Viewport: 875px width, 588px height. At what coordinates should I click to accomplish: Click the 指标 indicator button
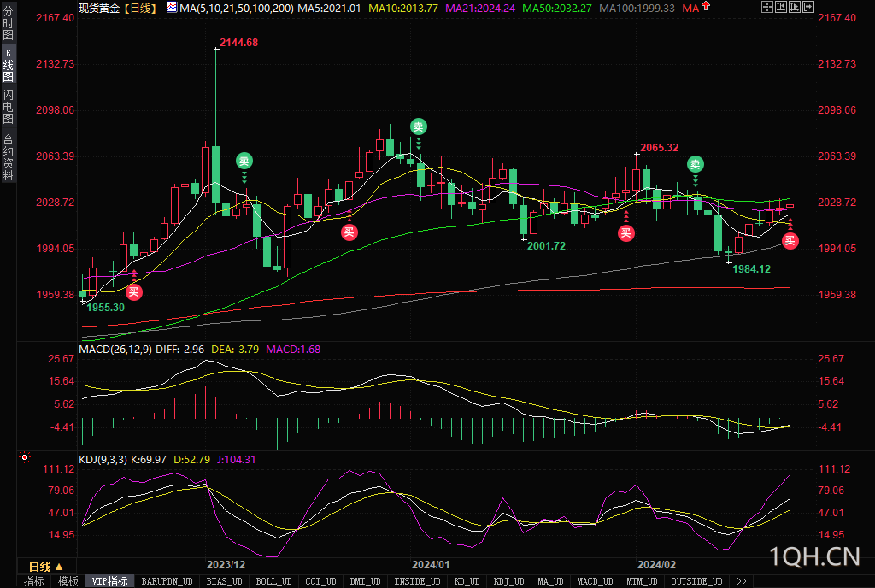coord(34,581)
